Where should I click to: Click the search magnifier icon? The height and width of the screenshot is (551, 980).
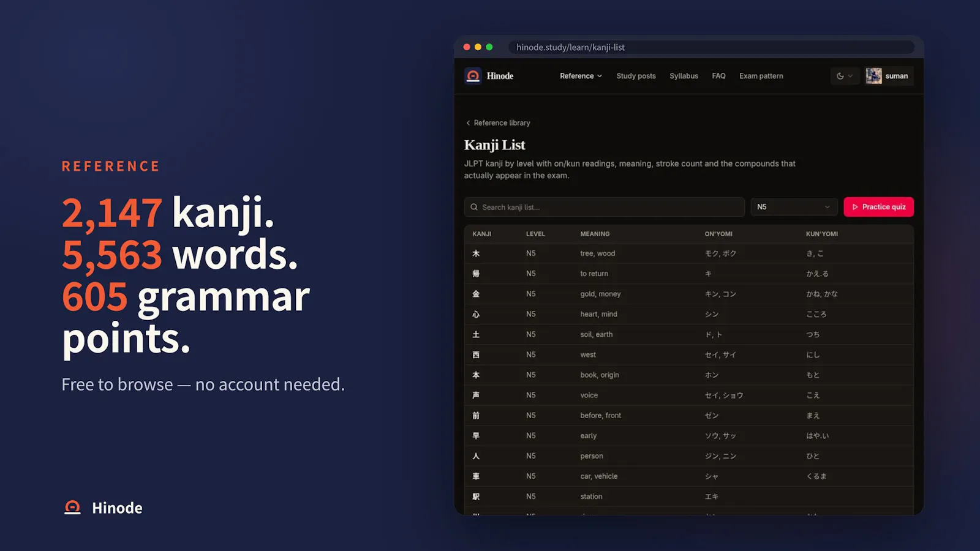click(474, 207)
